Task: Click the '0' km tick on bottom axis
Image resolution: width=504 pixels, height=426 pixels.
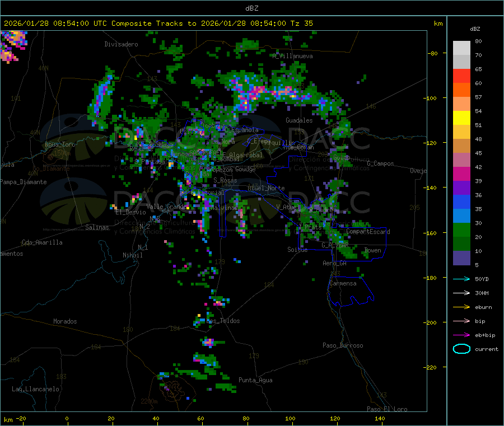Action: pyautogui.click(x=67, y=418)
